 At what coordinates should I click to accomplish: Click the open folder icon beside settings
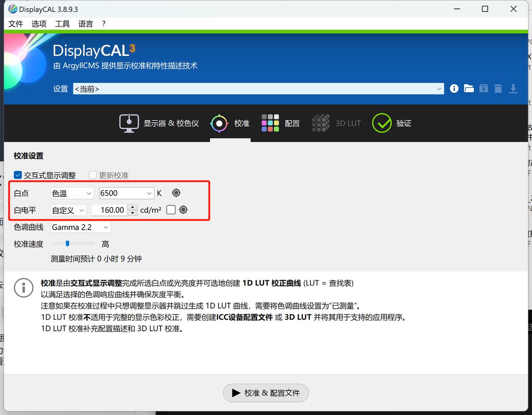click(469, 88)
